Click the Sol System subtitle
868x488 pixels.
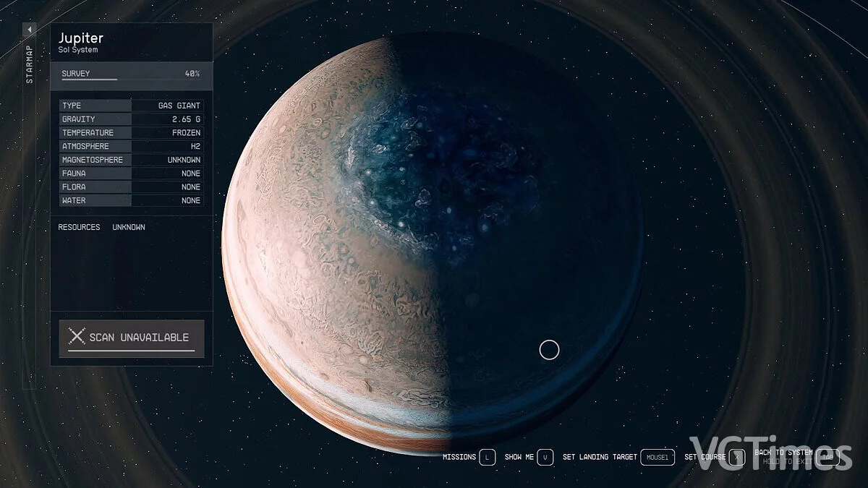pos(78,50)
